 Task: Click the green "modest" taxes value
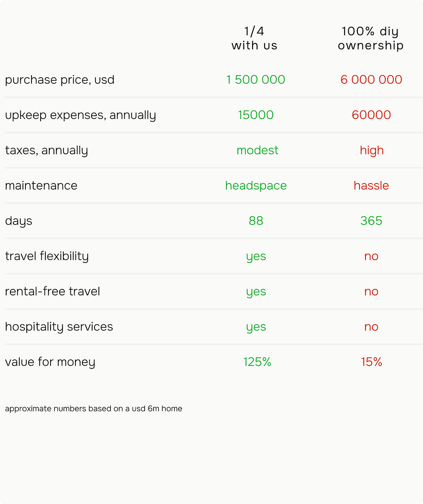pos(257,150)
